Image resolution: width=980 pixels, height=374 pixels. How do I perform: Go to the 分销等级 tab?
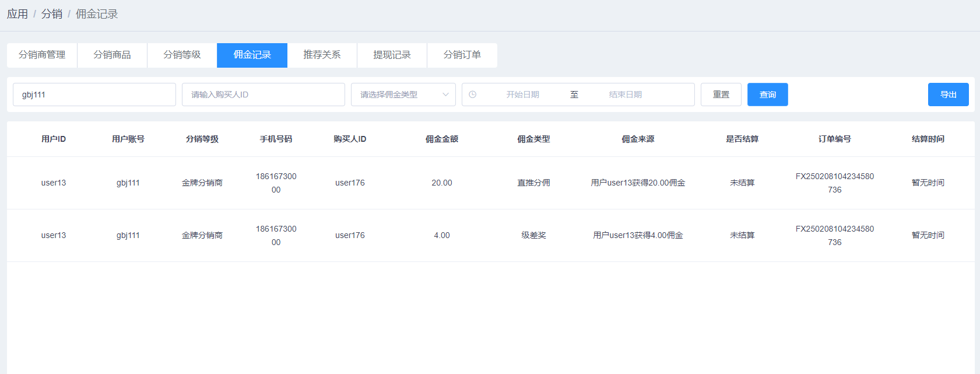[182, 55]
